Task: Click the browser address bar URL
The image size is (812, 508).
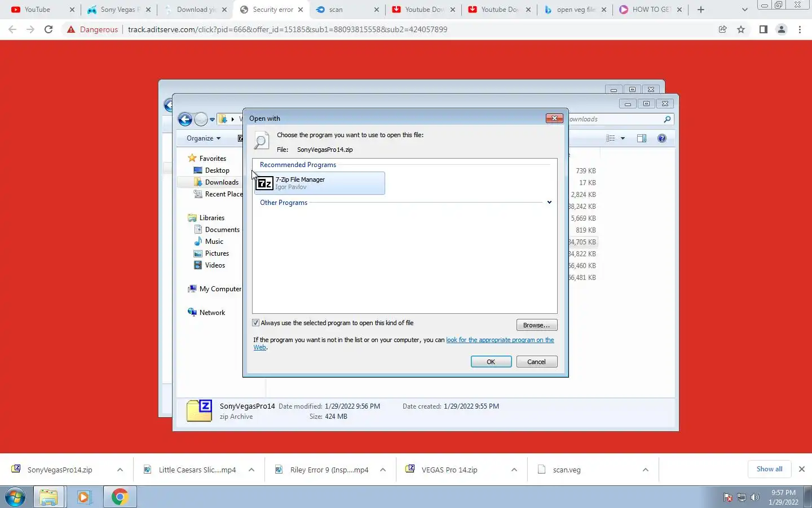Action: click(288, 29)
